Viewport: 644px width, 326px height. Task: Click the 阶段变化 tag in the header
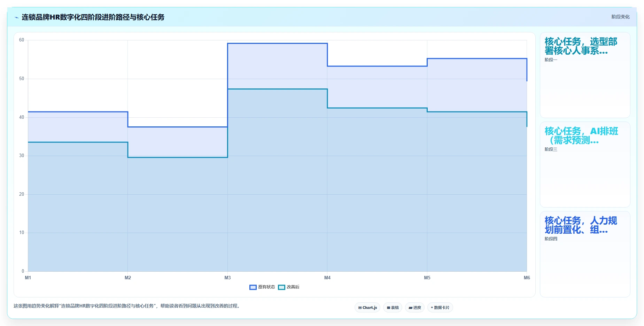click(x=620, y=17)
